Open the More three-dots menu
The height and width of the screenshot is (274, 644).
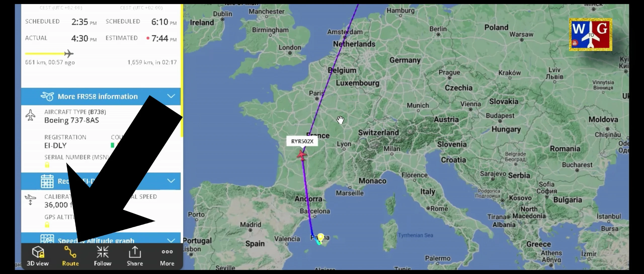pos(167,252)
